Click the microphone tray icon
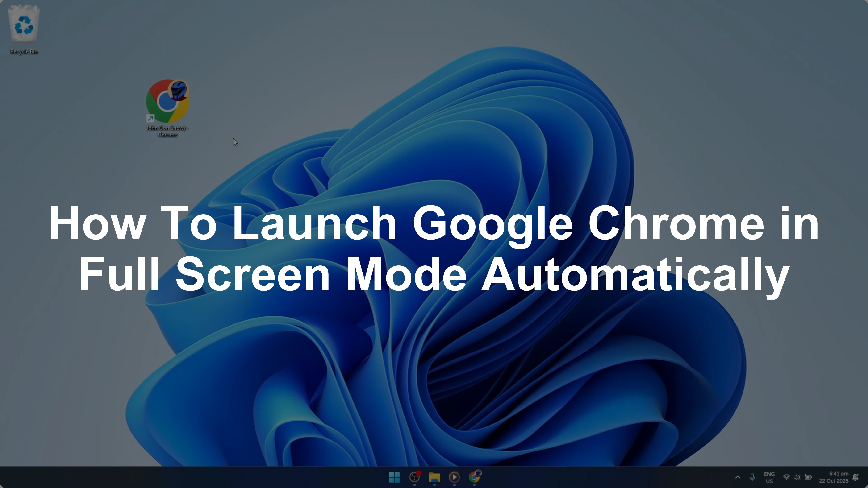Viewport: 868px width, 488px height. pyautogui.click(x=752, y=477)
